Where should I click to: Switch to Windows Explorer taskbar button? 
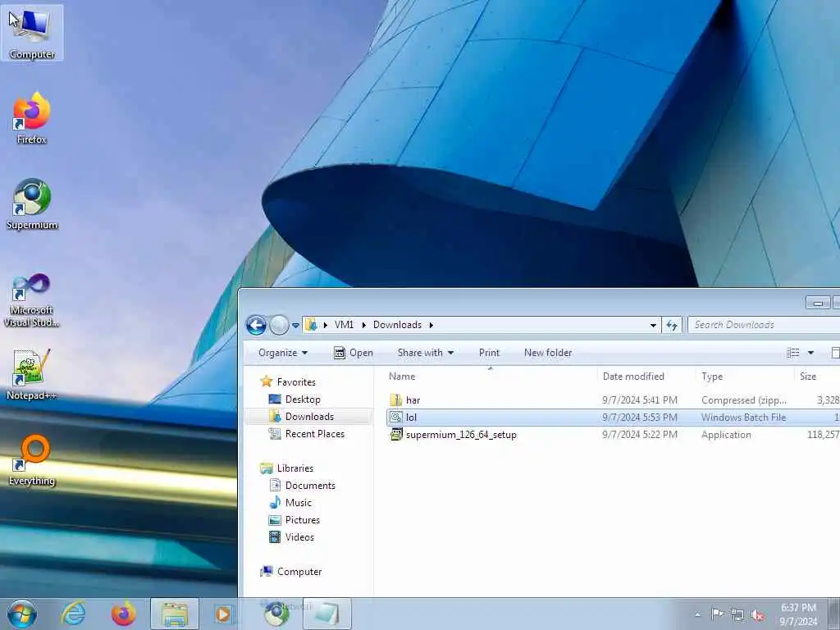tap(174, 614)
